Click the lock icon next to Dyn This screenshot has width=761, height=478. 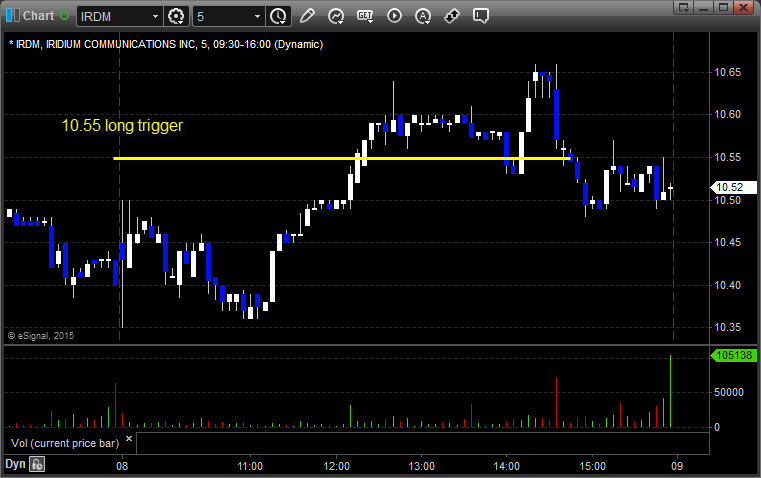(37, 464)
